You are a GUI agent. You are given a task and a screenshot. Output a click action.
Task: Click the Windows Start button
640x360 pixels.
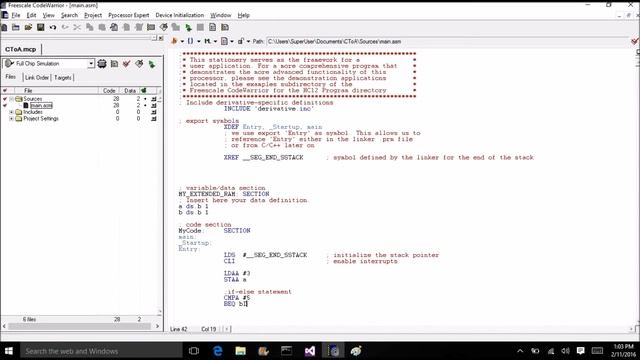tap(9, 351)
